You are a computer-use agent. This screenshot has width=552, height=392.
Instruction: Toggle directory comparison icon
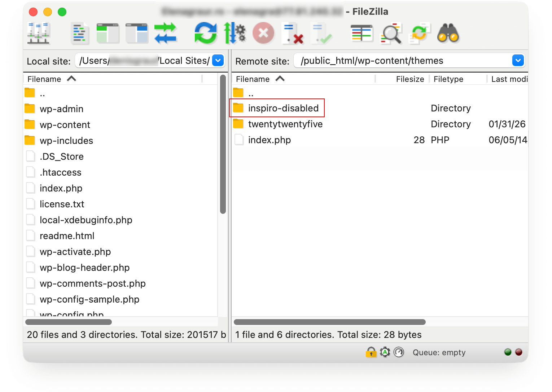coord(391,34)
